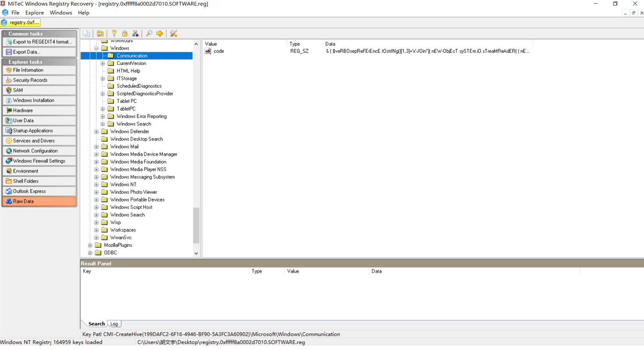
Task: Click the Key column header in Result Panel
Action: (x=165, y=271)
